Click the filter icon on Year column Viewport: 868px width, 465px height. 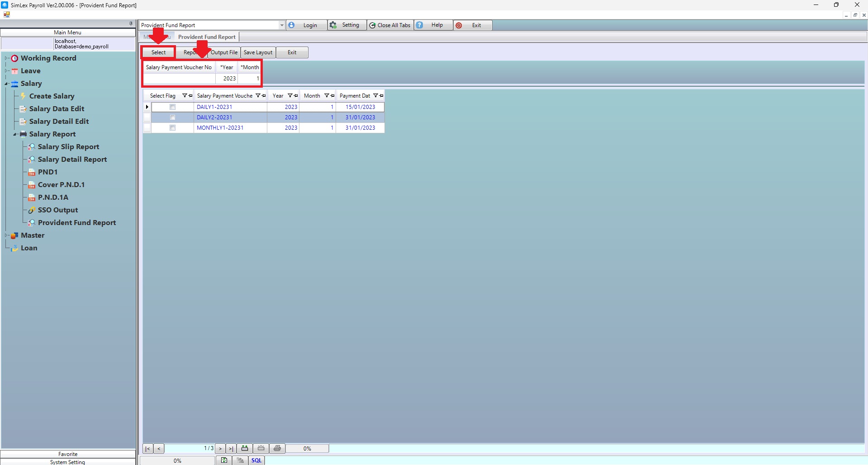290,96
